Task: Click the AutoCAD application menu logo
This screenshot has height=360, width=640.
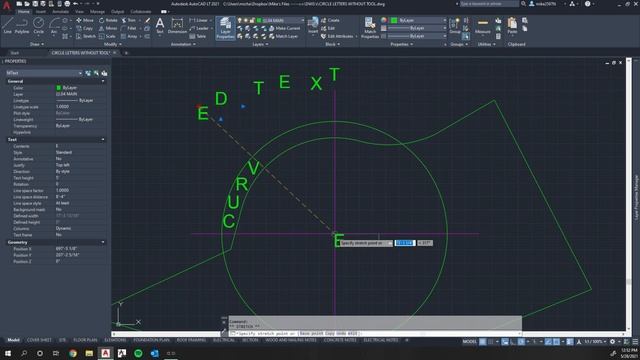Action: pyautogui.click(x=7, y=5)
